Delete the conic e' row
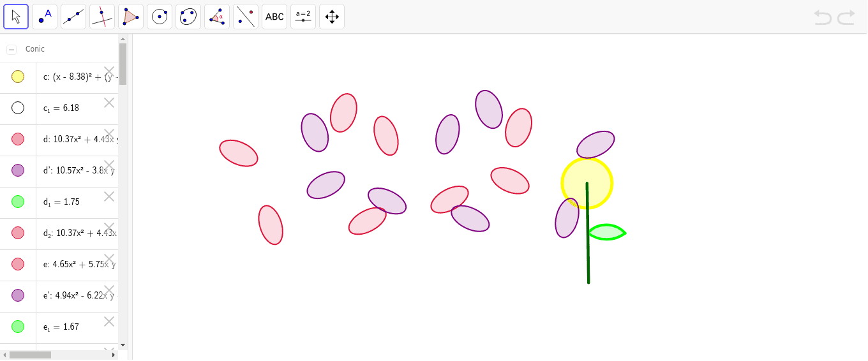 click(x=109, y=290)
